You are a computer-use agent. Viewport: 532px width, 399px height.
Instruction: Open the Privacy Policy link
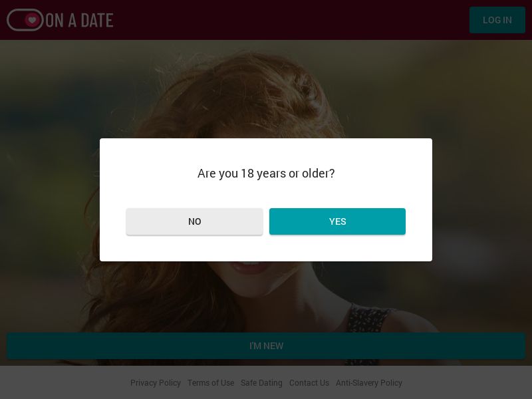156,383
